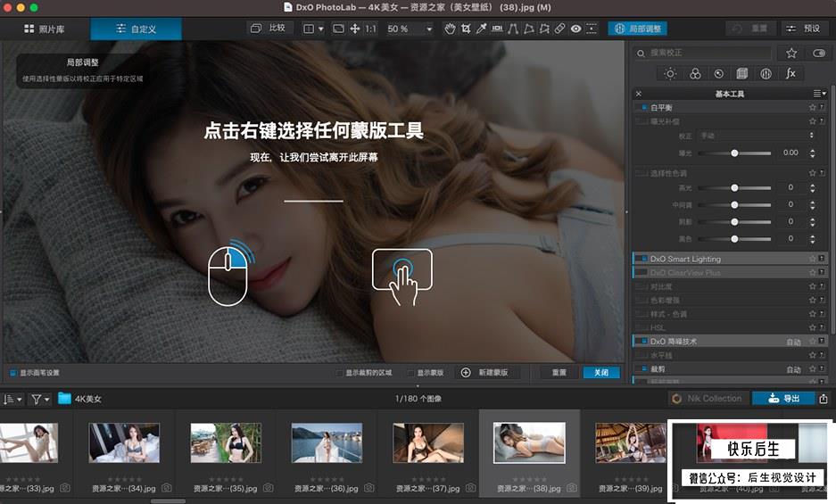Enable 显示蒙版 checkbox
836x504 pixels.
pos(410,372)
